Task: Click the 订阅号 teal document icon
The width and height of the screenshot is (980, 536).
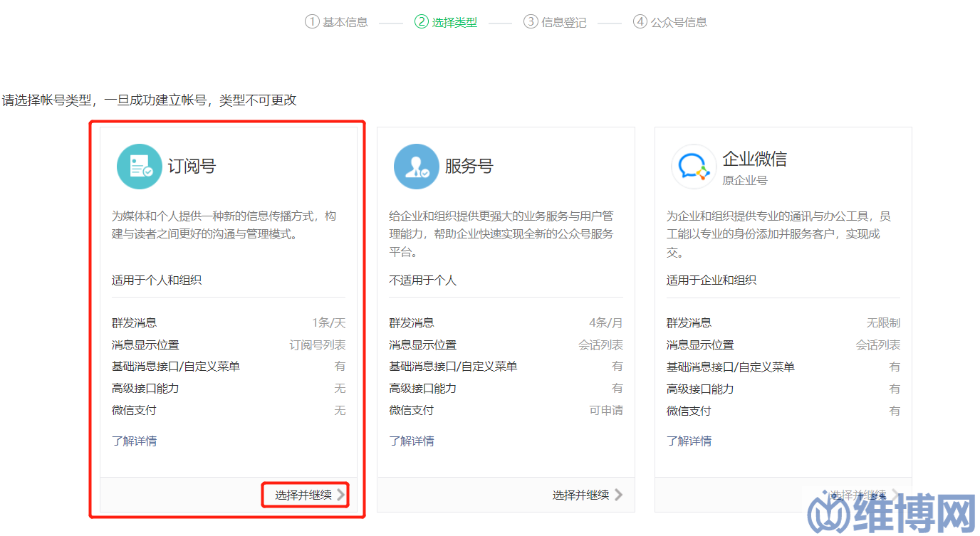Action: 140,167
